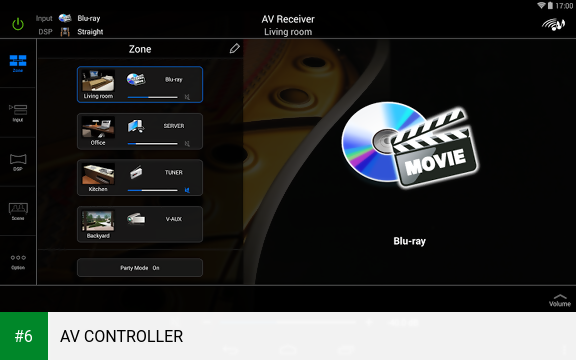Screen dimensions: 576x360
Task: Click Blu-ray label in Living room card
Action: [174, 79]
